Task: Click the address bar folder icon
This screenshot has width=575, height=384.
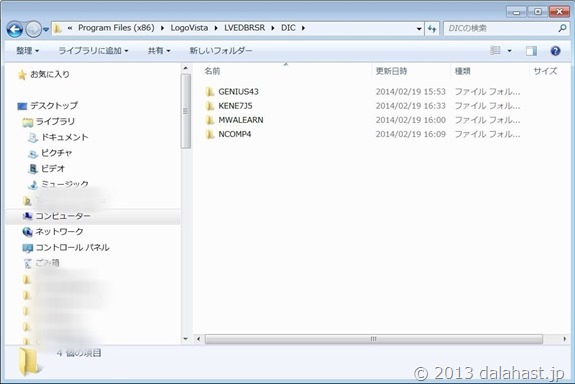Action: (x=58, y=28)
